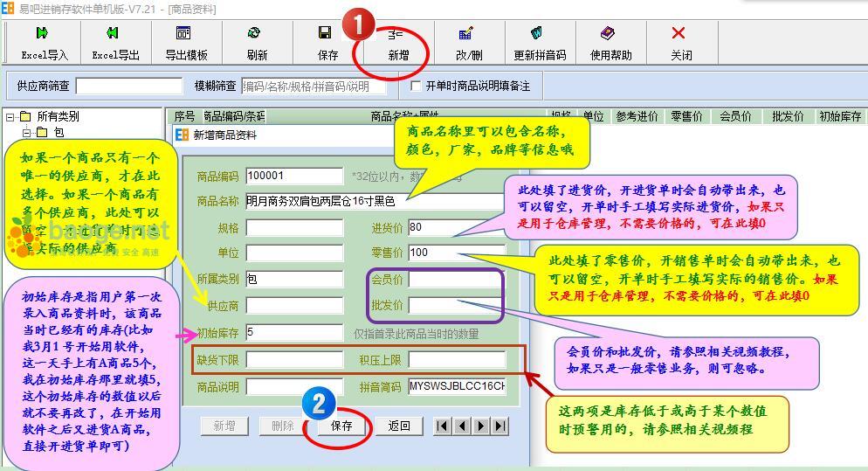
Task: Click the toolbar 保存 floppy disk icon
Action: click(x=327, y=34)
